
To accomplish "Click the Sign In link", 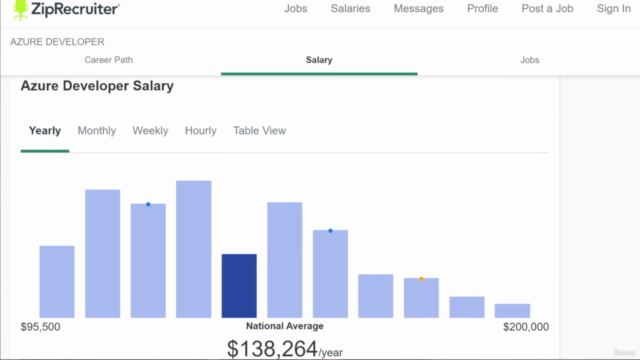I will click(x=613, y=9).
